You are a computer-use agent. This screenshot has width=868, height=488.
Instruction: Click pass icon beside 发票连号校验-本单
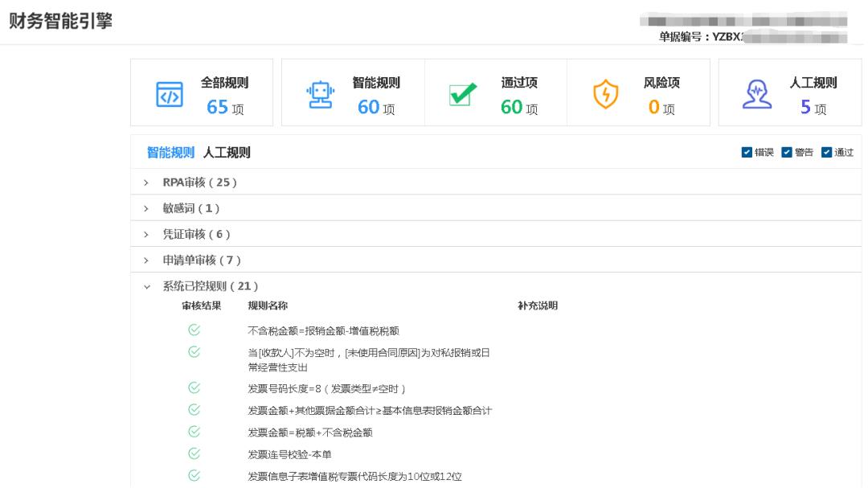194,453
